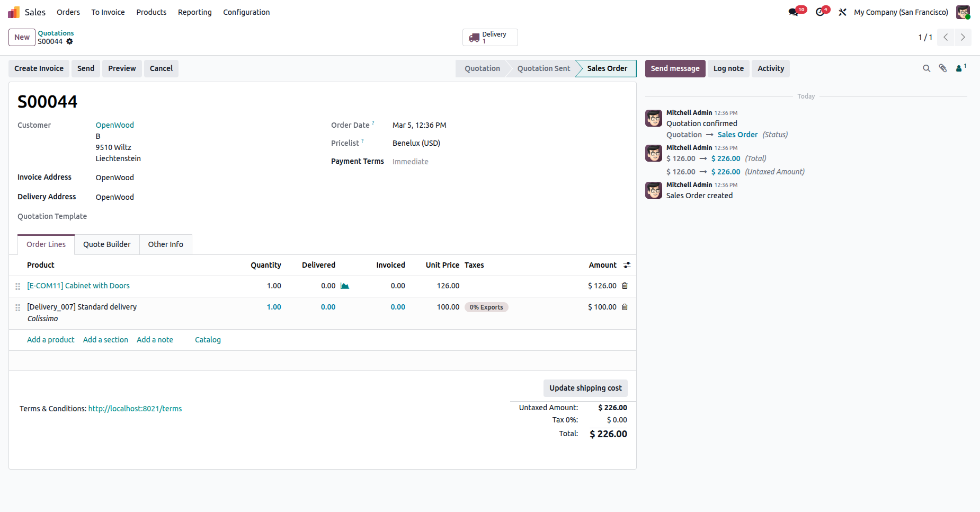
Task: Click Add a product link
Action: coord(51,340)
